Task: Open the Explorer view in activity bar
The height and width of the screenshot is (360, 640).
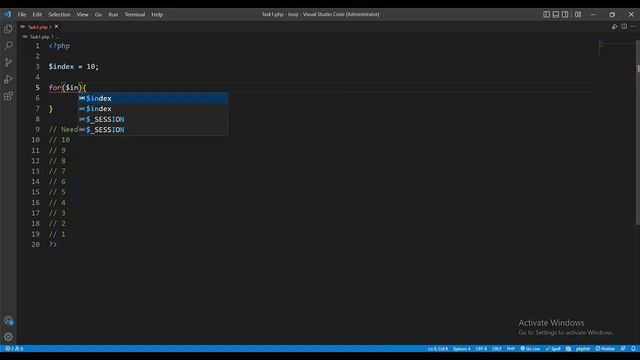Action: click(8, 29)
